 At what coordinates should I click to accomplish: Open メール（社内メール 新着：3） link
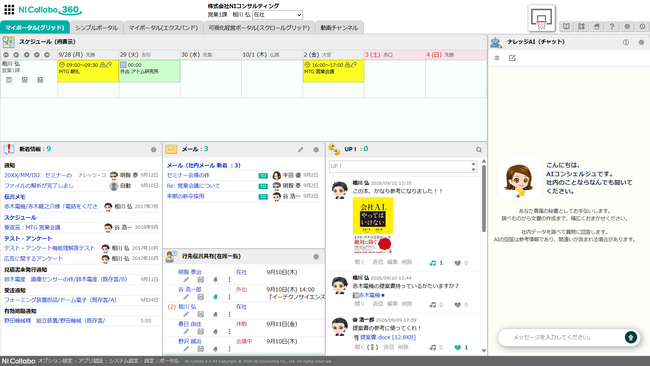pyautogui.click(x=204, y=165)
